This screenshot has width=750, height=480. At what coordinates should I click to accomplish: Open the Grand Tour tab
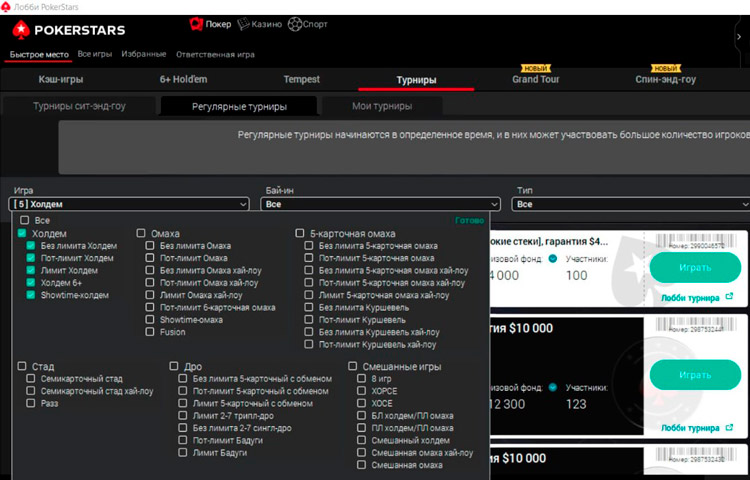click(536, 79)
